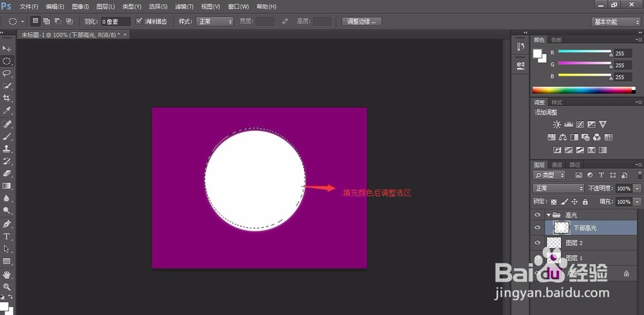Open the Properties panel icon

[x=520, y=65]
